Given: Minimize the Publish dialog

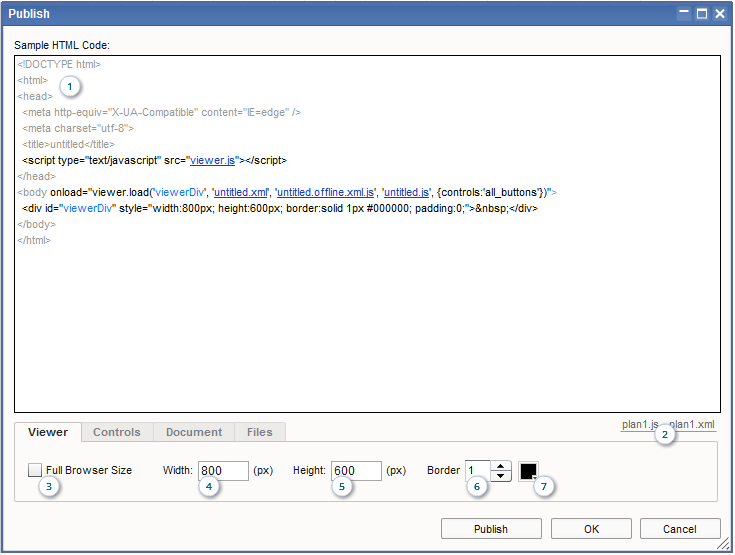Looking at the screenshot, I should (x=684, y=13).
